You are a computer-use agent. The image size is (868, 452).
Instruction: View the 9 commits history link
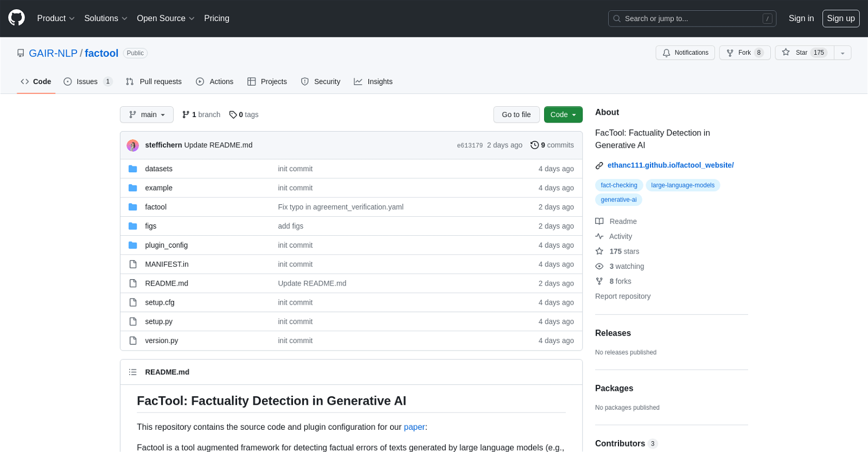tap(552, 145)
